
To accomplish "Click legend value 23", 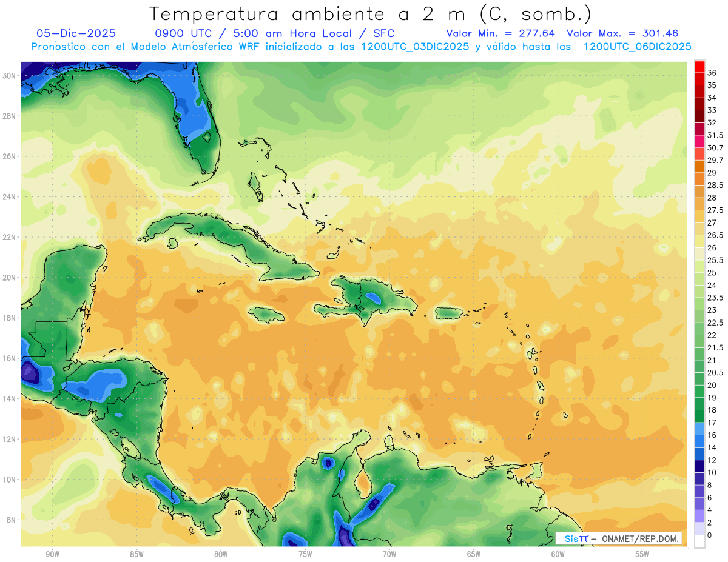I will [712, 310].
